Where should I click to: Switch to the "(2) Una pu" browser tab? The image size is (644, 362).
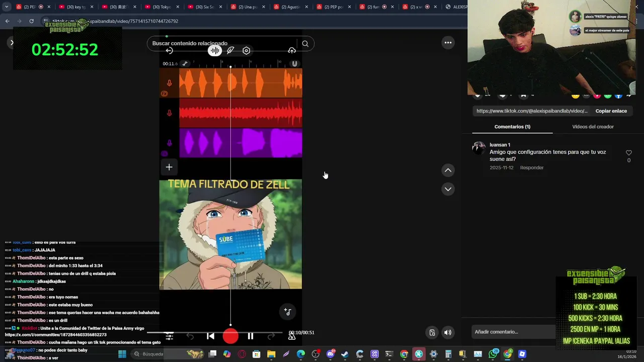click(248, 7)
